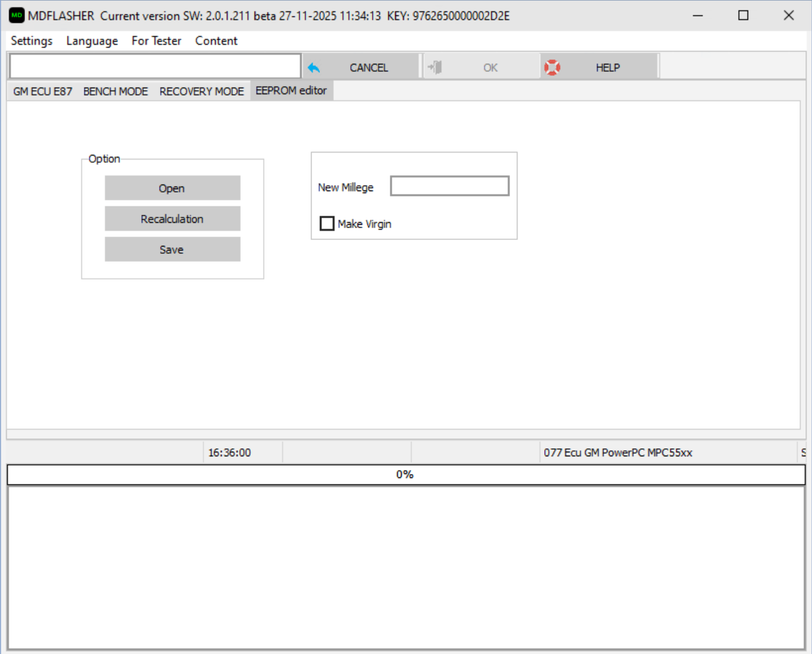Select the EEPROM editor tab
This screenshot has height=654, width=812.
(x=291, y=91)
